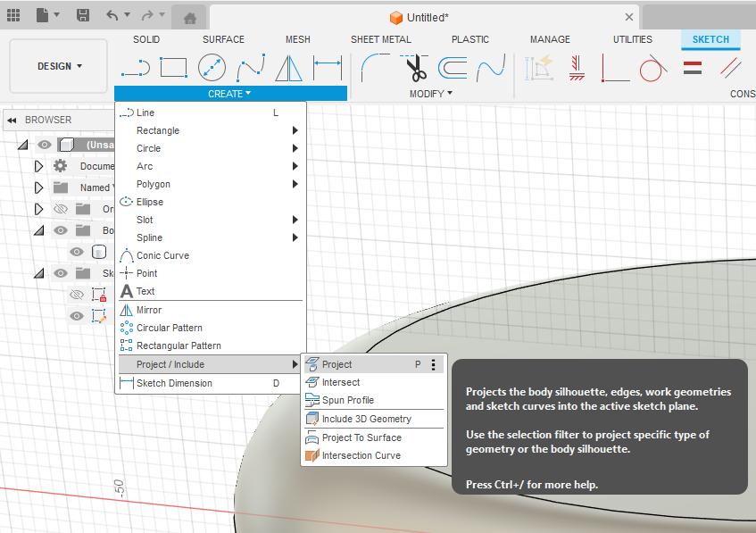756x533 pixels.
Task: Switch to the SOLID tab
Action: tap(146, 39)
